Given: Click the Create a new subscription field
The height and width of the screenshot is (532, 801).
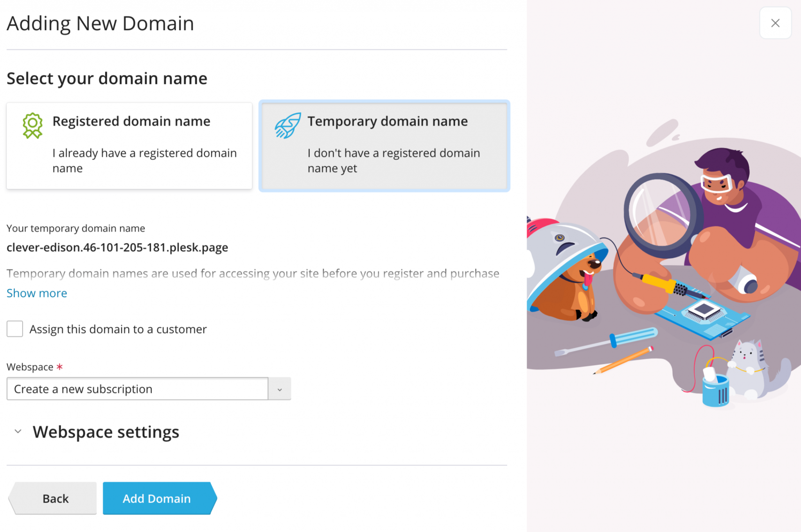Looking at the screenshot, I should click(137, 389).
